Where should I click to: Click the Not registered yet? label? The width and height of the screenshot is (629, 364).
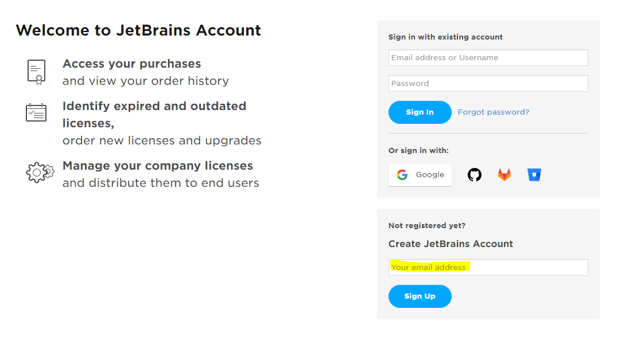click(x=427, y=226)
